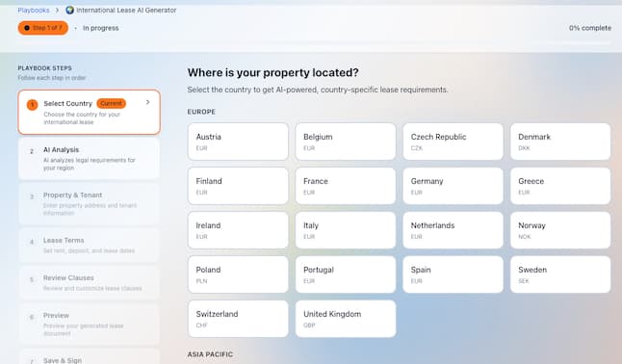Select Switzerland as property location
The width and height of the screenshot is (622, 364).
tap(238, 319)
